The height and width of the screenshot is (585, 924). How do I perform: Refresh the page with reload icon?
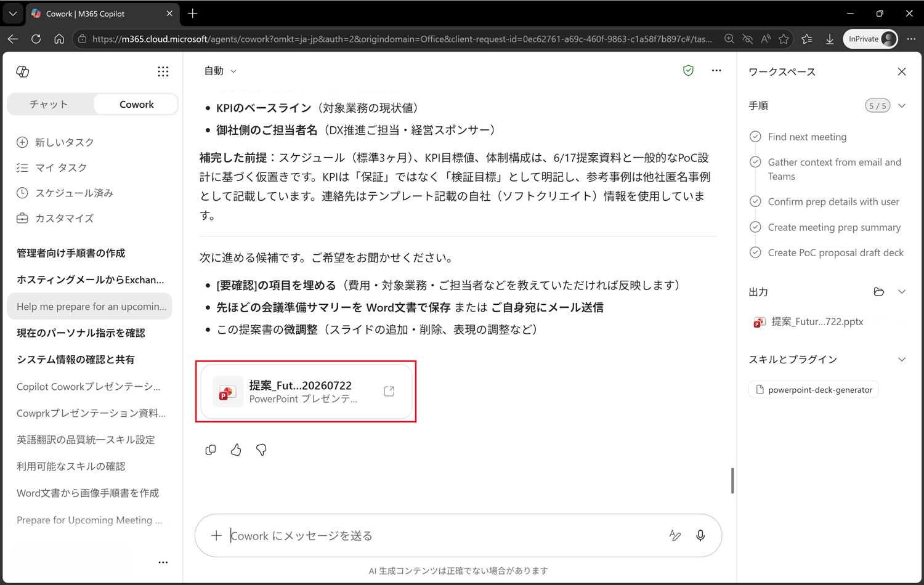[x=36, y=39]
